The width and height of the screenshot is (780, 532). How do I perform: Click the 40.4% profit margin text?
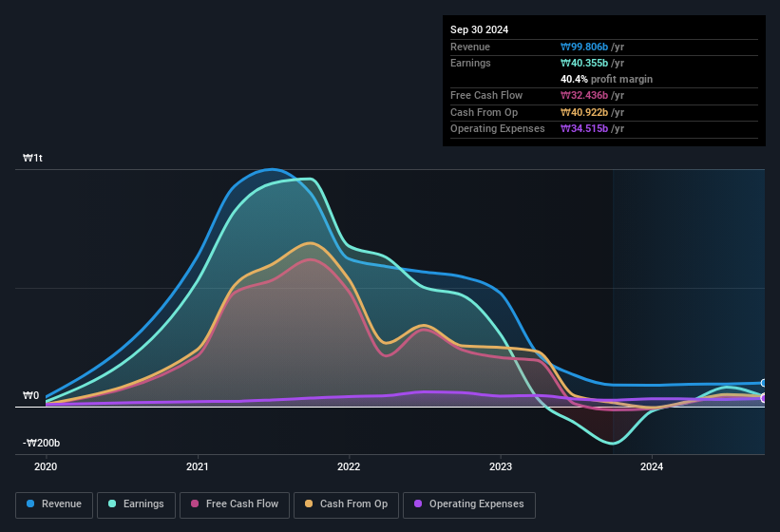coord(606,79)
